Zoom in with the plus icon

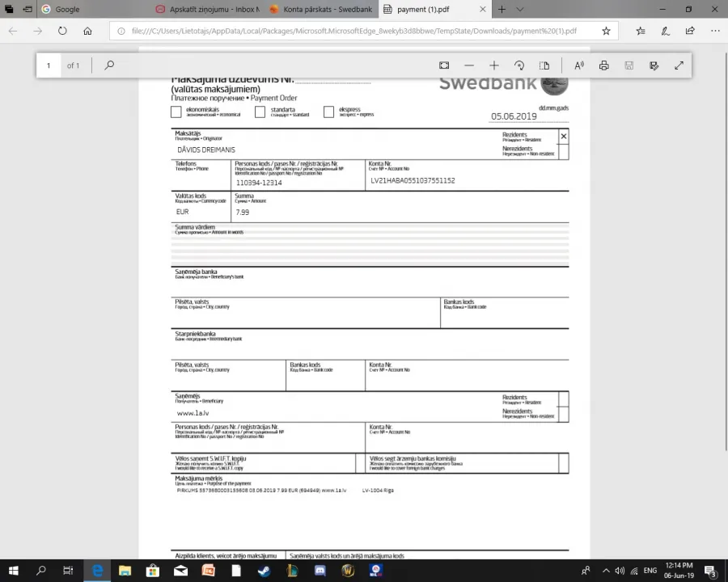(494, 65)
